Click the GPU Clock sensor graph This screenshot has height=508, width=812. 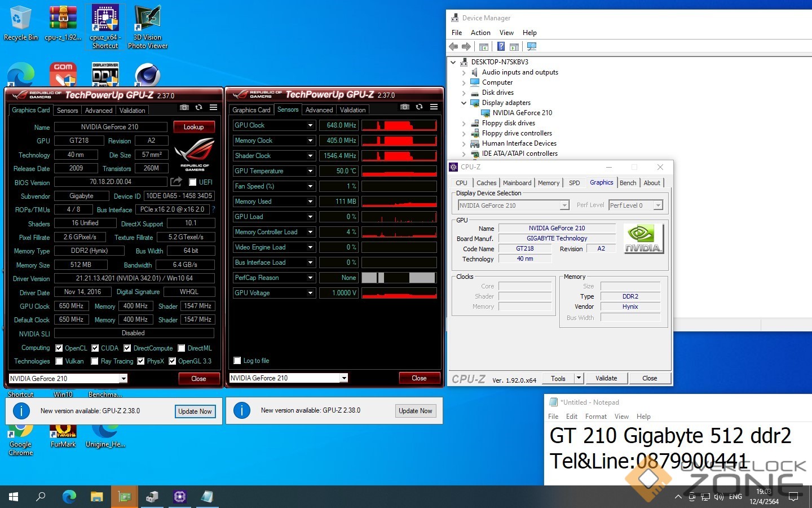pos(399,125)
